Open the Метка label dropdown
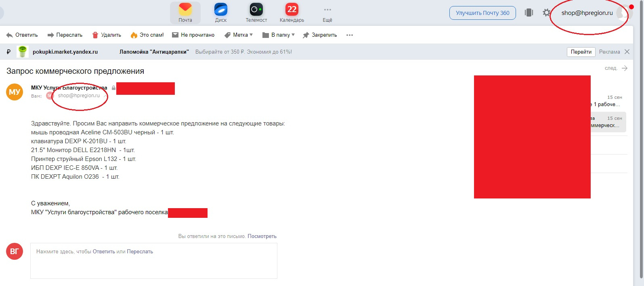Screen dimensions: 644x286 click(x=239, y=35)
